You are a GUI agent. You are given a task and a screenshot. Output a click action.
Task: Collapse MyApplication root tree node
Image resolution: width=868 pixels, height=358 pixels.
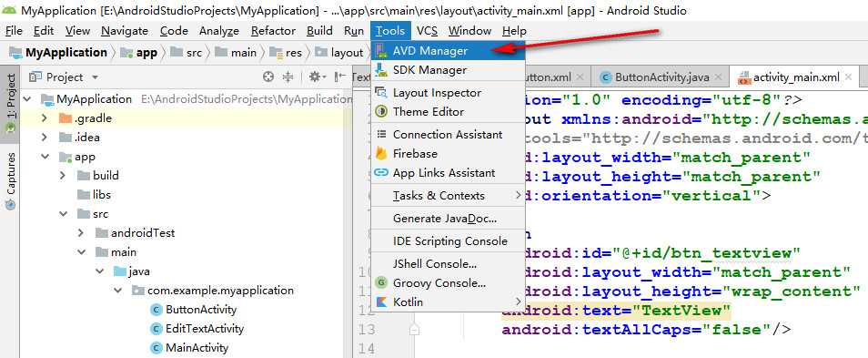pos(27,100)
